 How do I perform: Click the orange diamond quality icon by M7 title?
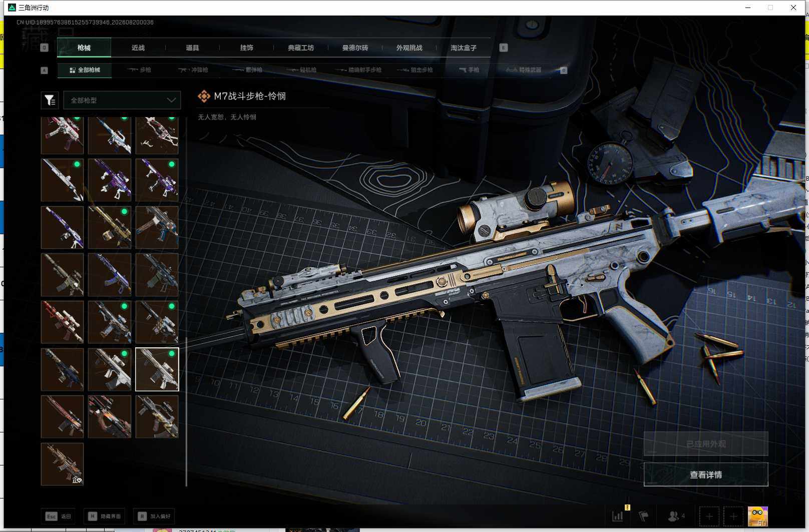204,96
